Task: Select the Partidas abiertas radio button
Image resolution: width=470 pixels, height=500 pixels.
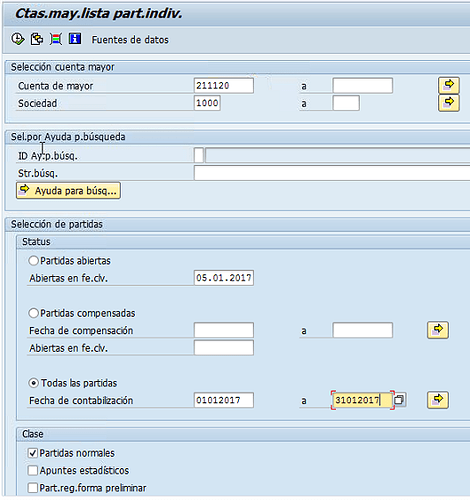Action: tap(33, 261)
